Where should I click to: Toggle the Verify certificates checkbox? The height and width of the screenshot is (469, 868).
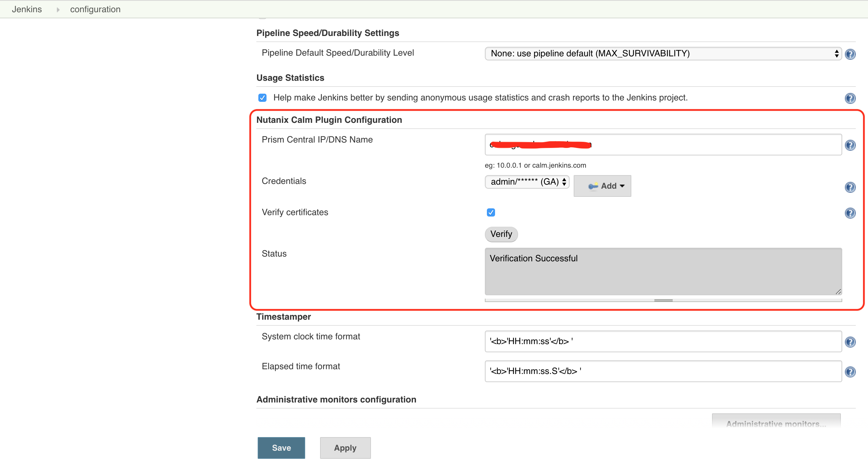(491, 212)
